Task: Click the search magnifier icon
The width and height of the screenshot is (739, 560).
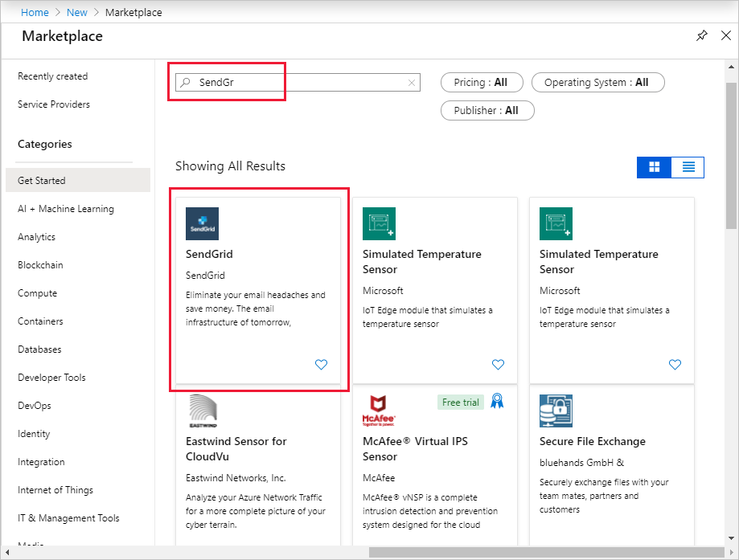Action: [186, 83]
